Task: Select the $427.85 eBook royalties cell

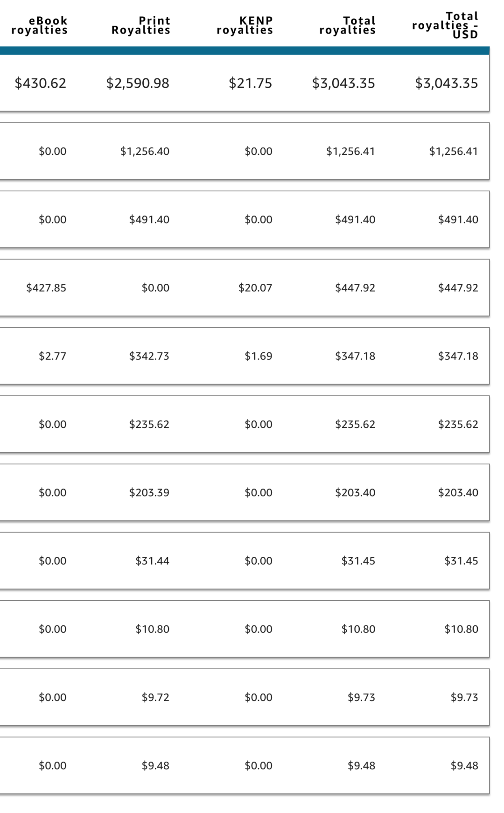Action: pyautogui.click(x=46, y=288)
